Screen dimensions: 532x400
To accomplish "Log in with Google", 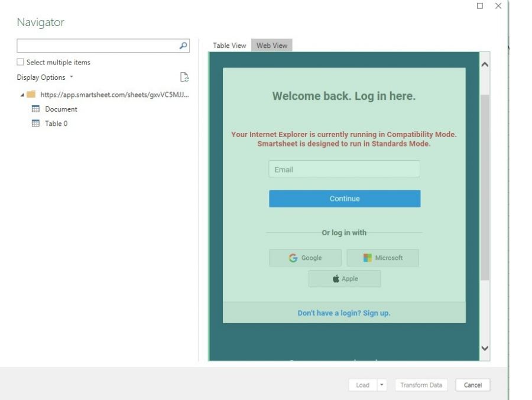I will [306, 258].
